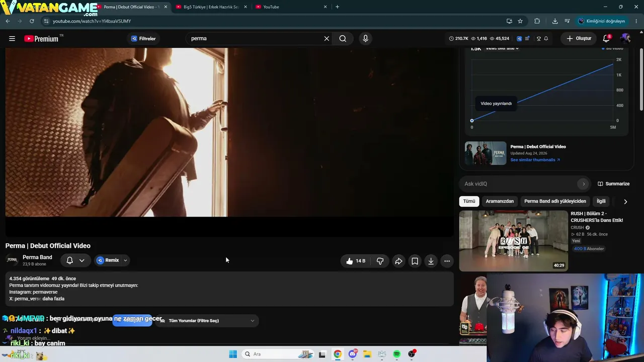Go back to the previous page
The width and height of the screenshot is (644, 362).
8,21
